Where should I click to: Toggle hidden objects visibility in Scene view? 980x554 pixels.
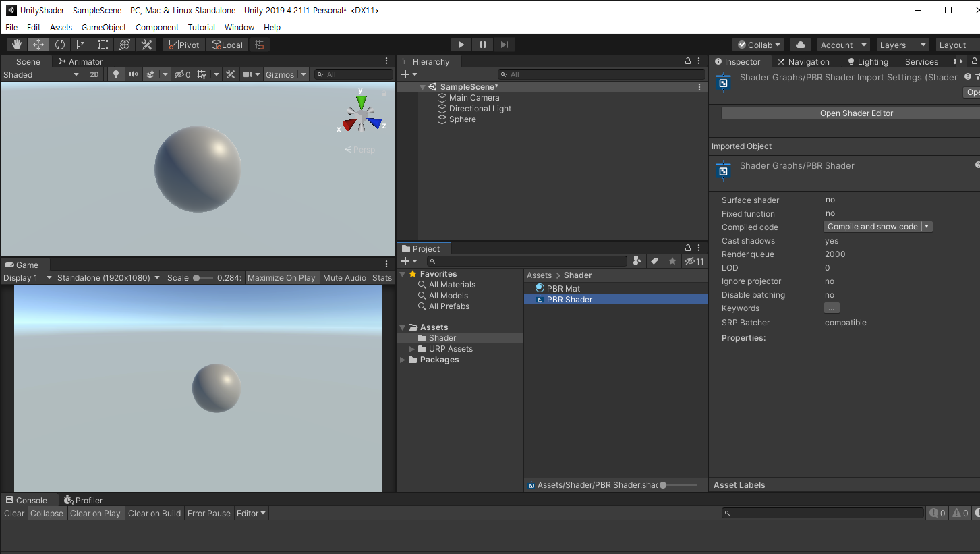pyautogui.click(x=182, y=74)
